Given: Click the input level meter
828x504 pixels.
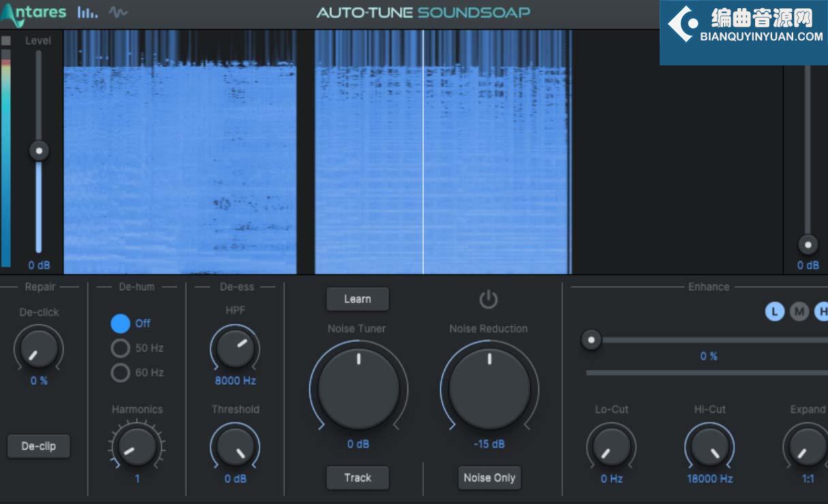Looking at the screenshot, I should pyautogui.click(x=6, y=151).
